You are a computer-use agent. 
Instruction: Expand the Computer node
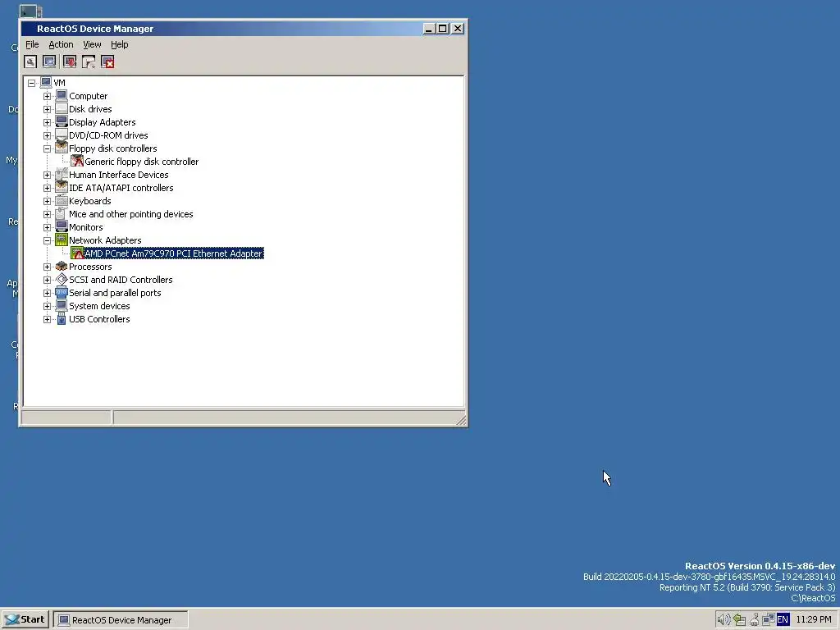[47, 97]
